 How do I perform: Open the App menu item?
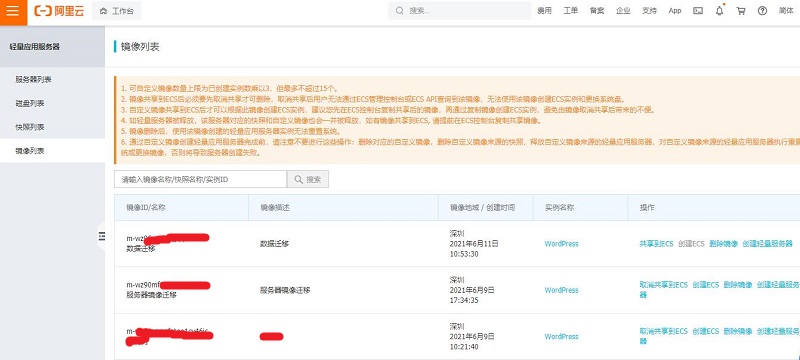click(674, 11)
